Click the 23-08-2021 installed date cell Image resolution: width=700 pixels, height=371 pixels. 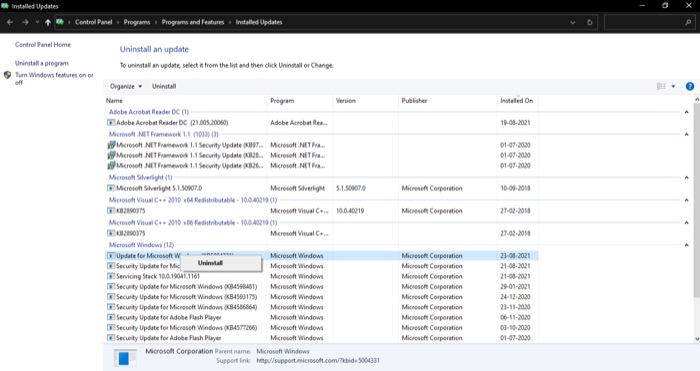(515, 256)
